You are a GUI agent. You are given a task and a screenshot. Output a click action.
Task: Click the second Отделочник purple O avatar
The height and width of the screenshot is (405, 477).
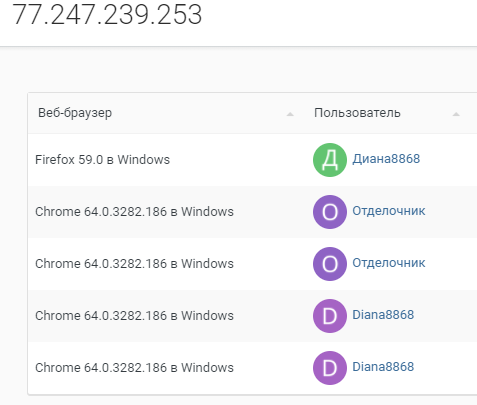(330, 264)
